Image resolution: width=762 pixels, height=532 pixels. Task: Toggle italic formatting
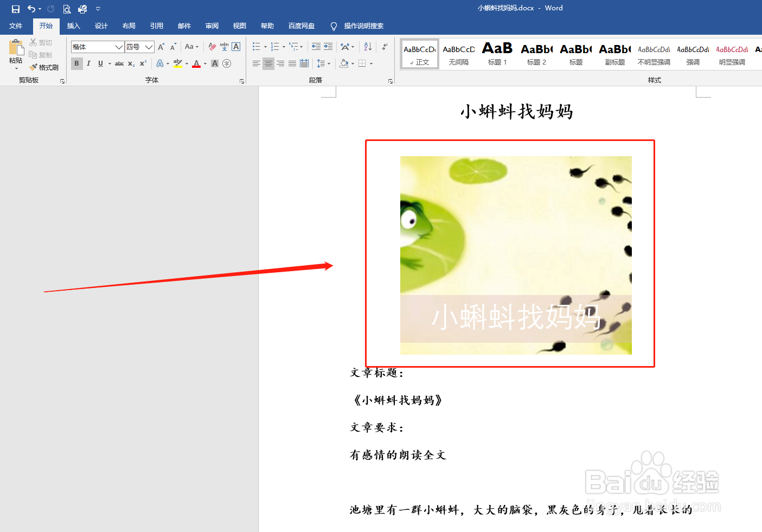(88, 63)
